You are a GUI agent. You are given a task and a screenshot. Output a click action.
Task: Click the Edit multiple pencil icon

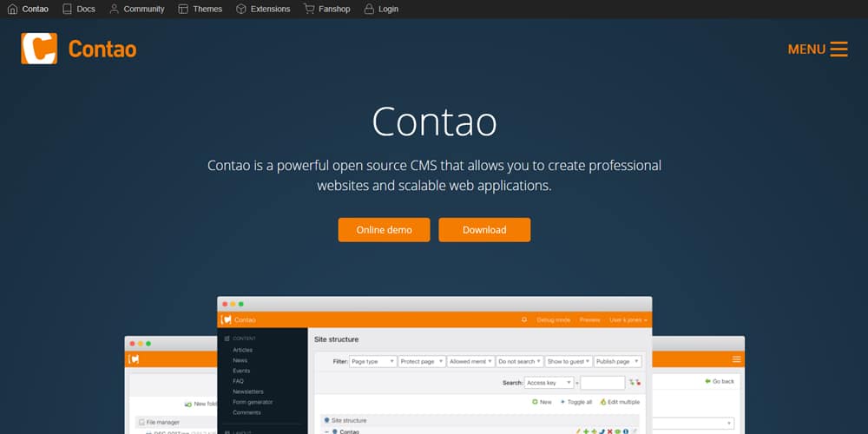(x=603, y=402)
